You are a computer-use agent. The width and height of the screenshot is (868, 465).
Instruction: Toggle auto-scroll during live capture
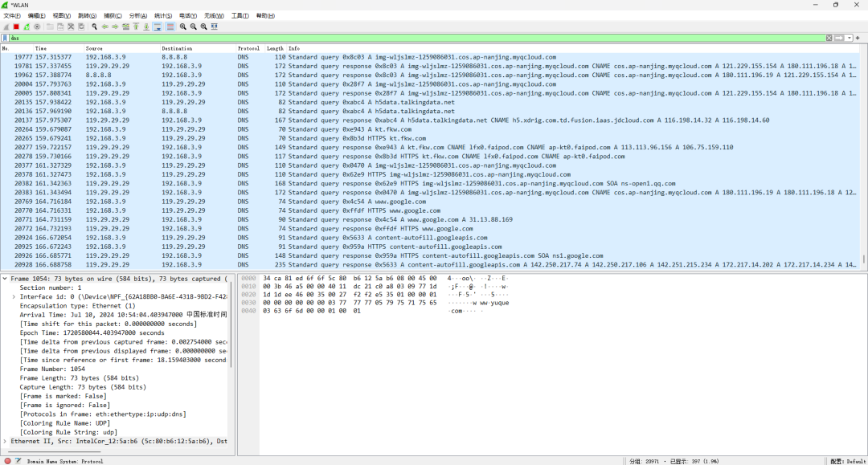tap(158, 27)
